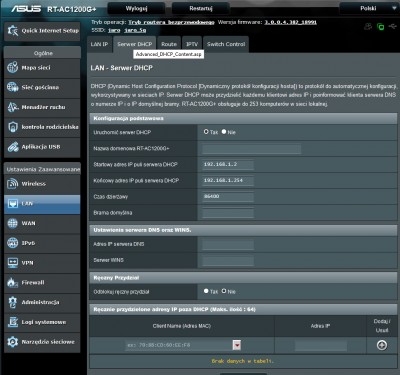400x375 pixels.
Task: Click the Menadżer ruchu icon
Action: [x=13, y=107]
